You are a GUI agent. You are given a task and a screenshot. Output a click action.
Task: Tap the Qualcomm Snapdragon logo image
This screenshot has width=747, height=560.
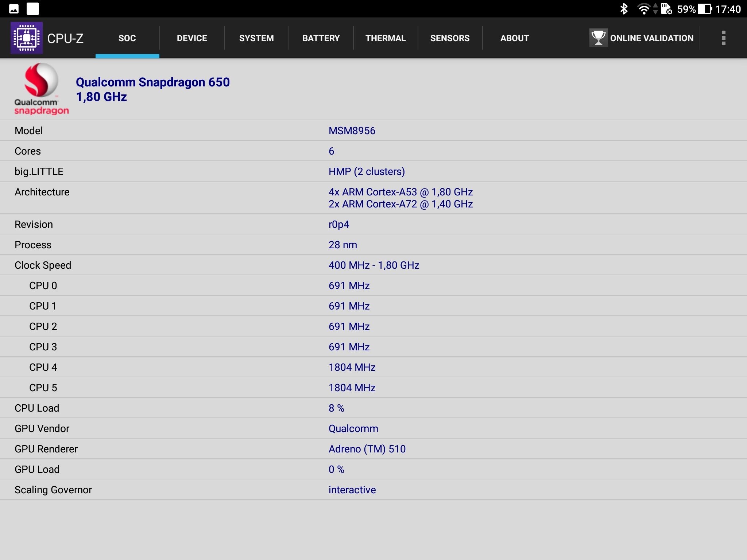click(x=41, y=89)
